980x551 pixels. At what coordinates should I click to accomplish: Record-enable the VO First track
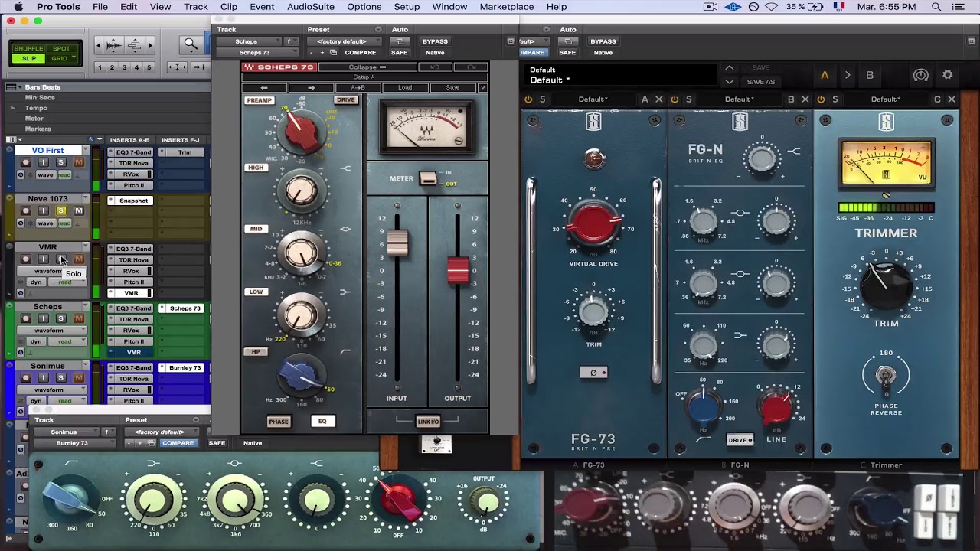point(25,162)
